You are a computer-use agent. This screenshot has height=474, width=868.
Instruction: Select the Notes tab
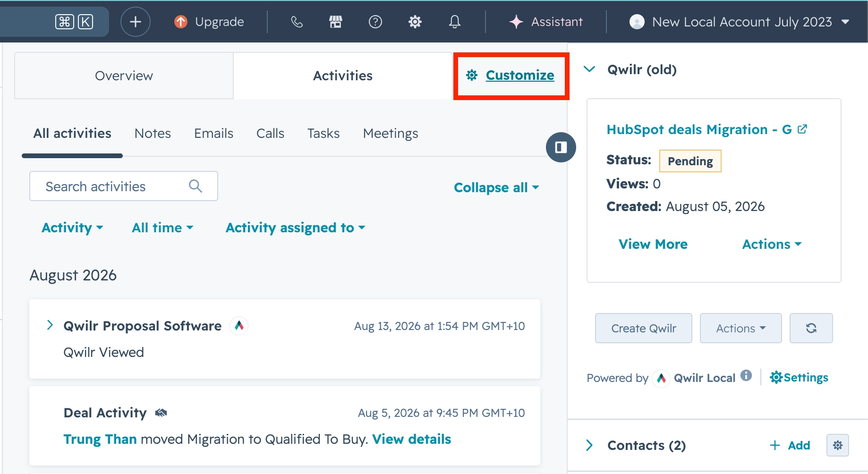(x=153, y=134)
